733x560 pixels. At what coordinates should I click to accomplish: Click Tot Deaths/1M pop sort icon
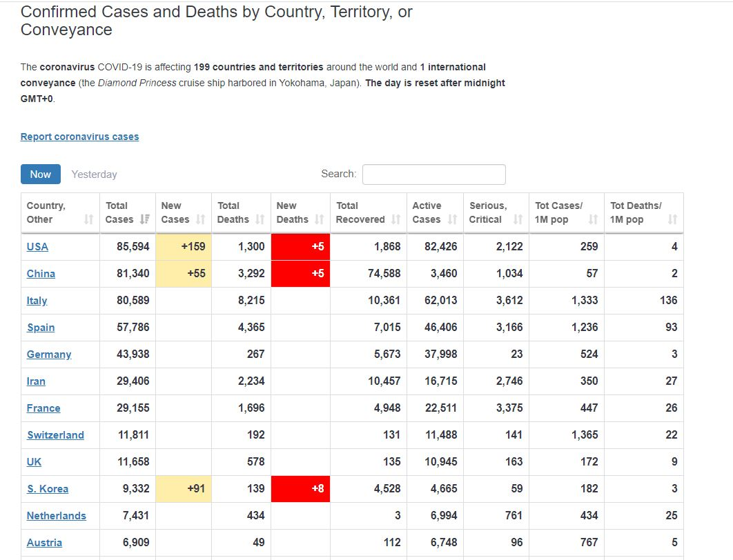point(672,219)
